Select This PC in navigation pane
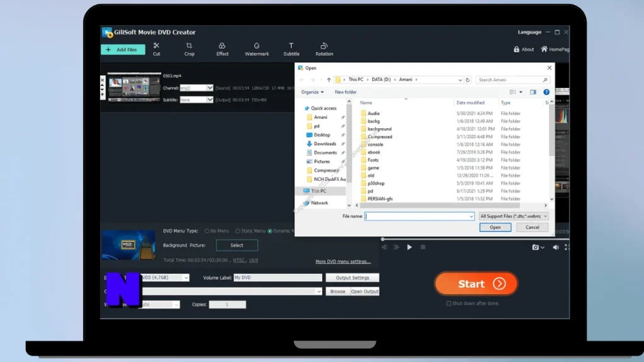Image resolution: width=644 pixels, height=362 pixels. point(318,191)
